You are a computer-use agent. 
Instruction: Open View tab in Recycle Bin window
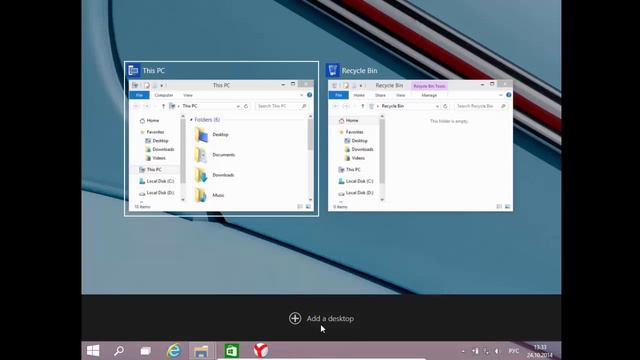point(401,95)
